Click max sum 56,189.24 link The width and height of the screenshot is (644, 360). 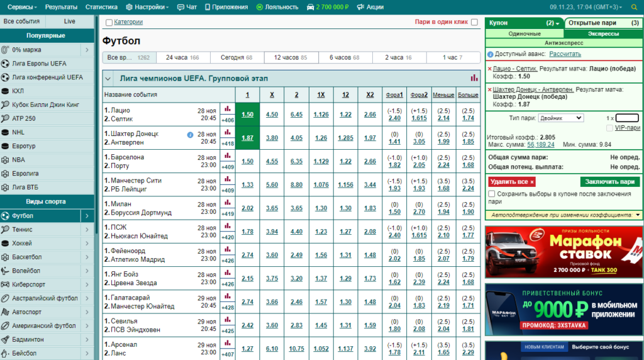tap(540, 145)
